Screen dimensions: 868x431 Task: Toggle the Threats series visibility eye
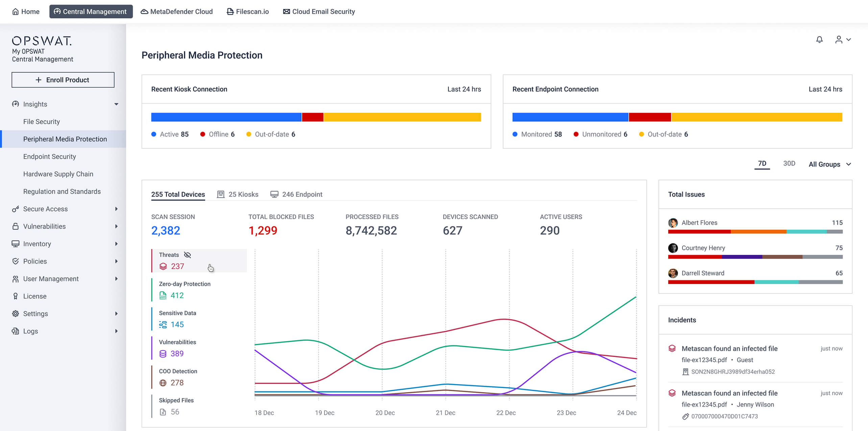187,255
